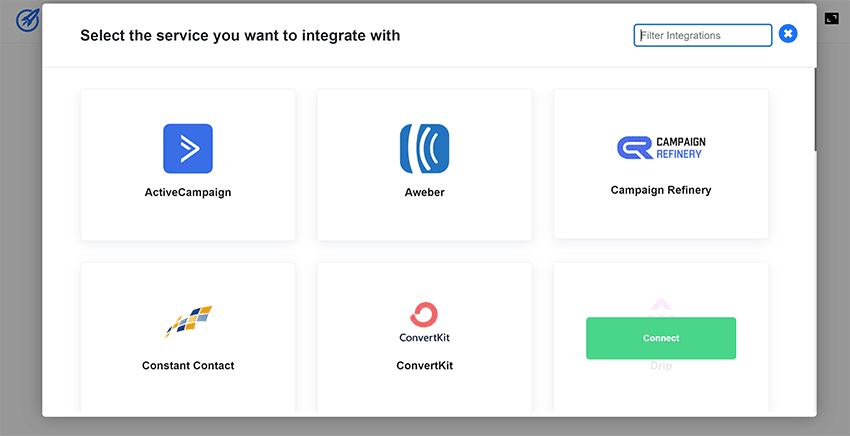Viewport: 850px width, 436px height.
Task: Toggle the fullscreen expand icon at top right
Action: pyautogui.click(x=832, y=18)
